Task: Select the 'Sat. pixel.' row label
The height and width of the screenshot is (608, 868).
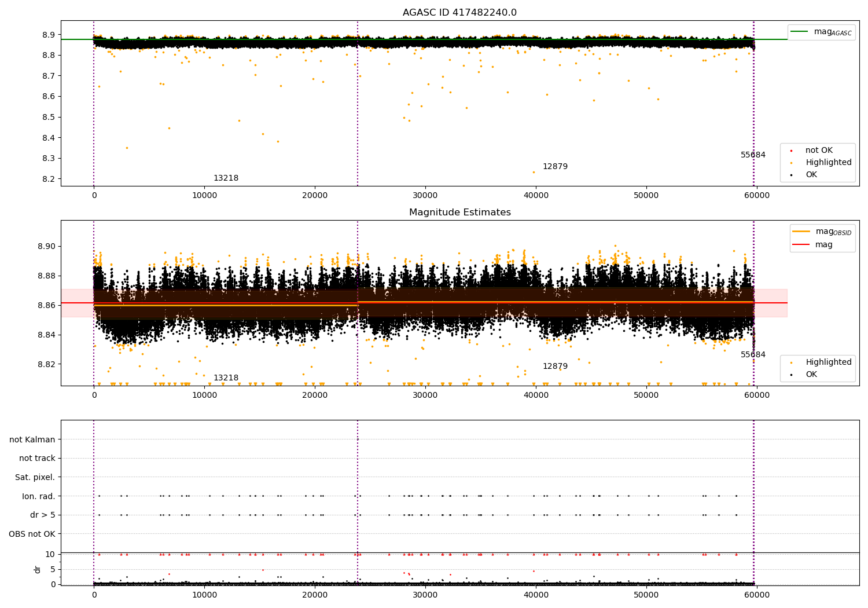Action: click(x=35, y=478)
